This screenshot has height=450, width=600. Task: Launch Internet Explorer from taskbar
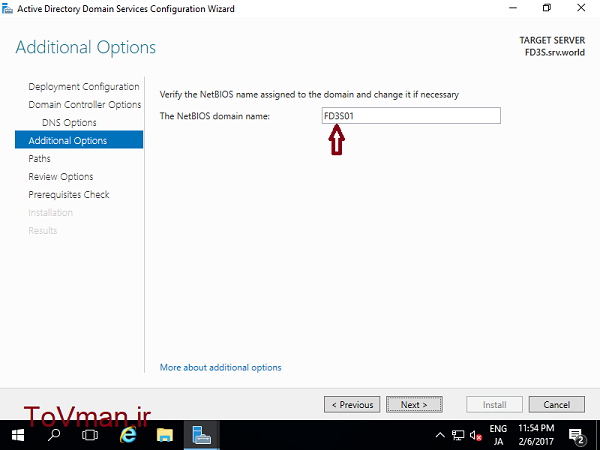[x=128, y=435]
